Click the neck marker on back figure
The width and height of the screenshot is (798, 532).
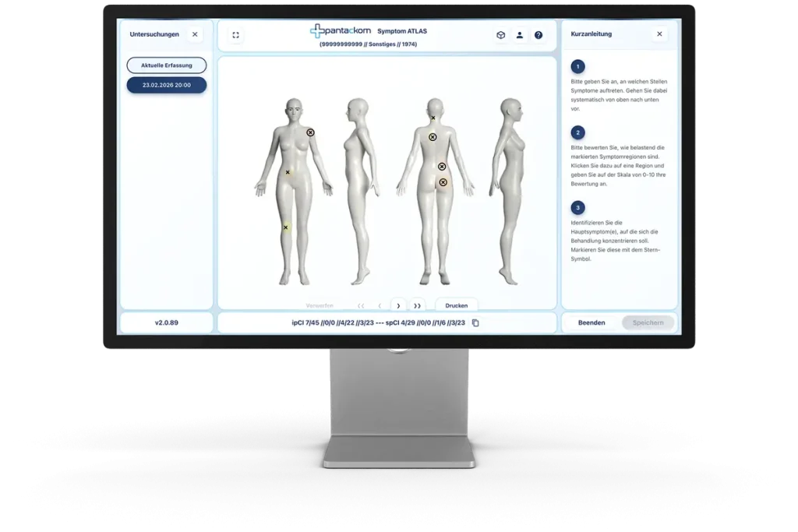(x=433, y=118)
